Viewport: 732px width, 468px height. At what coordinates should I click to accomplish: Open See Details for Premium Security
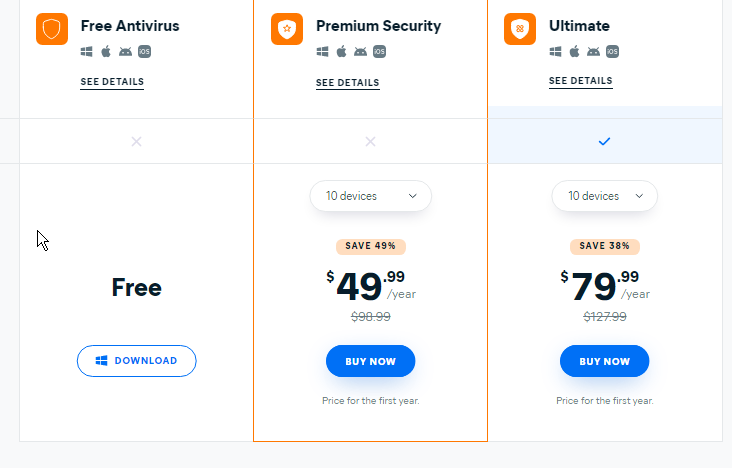point(347,83)
